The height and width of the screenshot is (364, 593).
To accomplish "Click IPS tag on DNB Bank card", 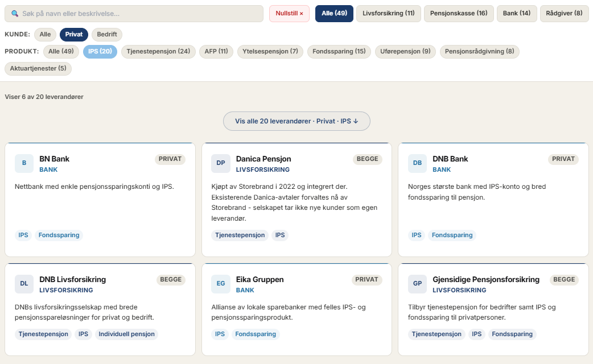I will tap(417, 235).
